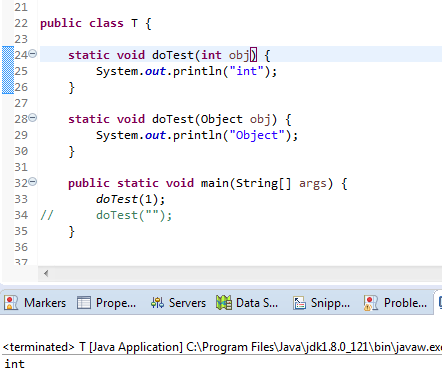Switch to Data Source Explorer tab
The width and height of the screenshot is (442, 384).
pos(247,303)
